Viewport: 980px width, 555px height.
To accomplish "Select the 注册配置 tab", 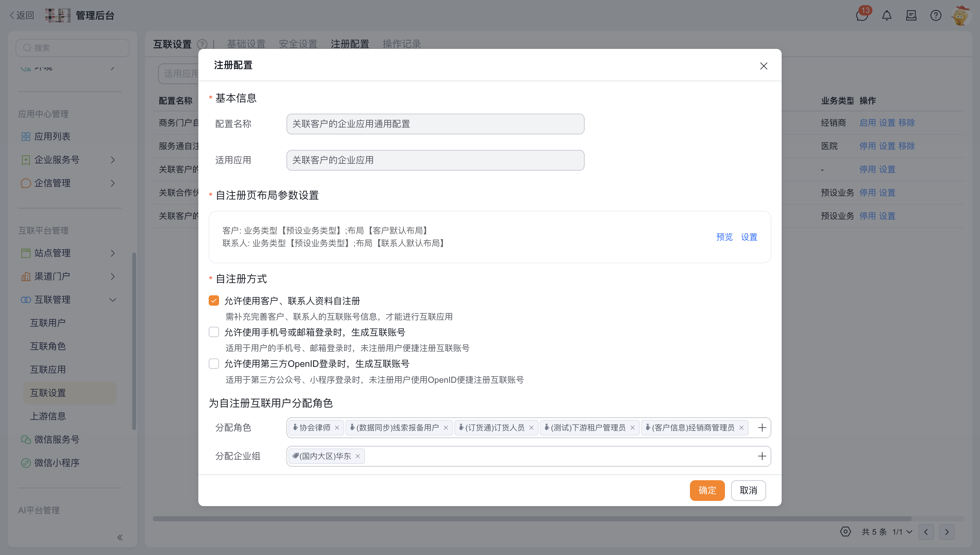I will tap(350, 44).
